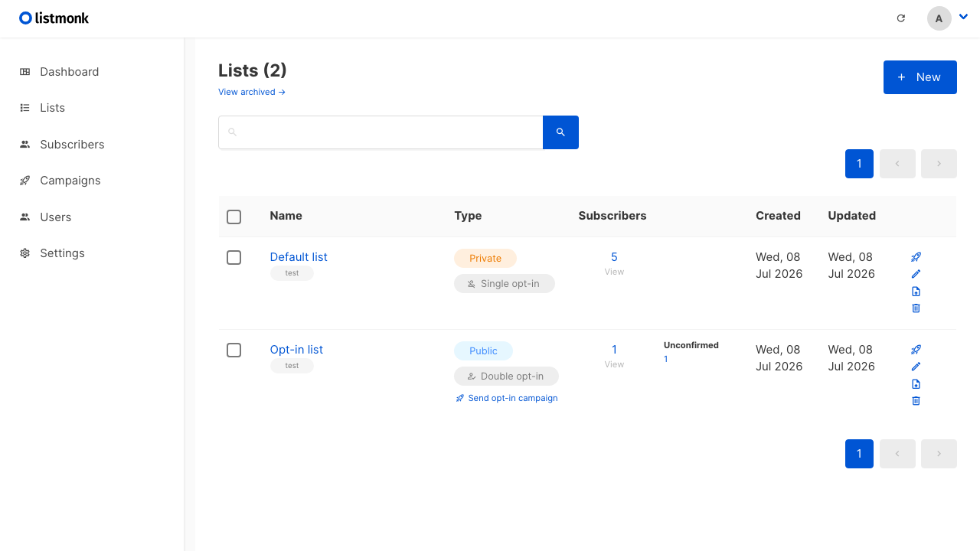Click the Private type badge

click(x=485, y=259)
